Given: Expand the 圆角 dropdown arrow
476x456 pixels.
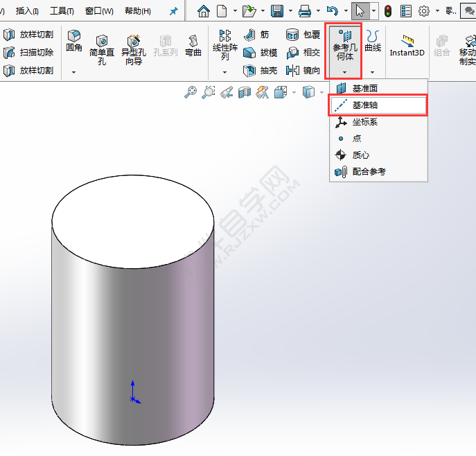Looking at the screenshot, I should [x=73, y=72].
